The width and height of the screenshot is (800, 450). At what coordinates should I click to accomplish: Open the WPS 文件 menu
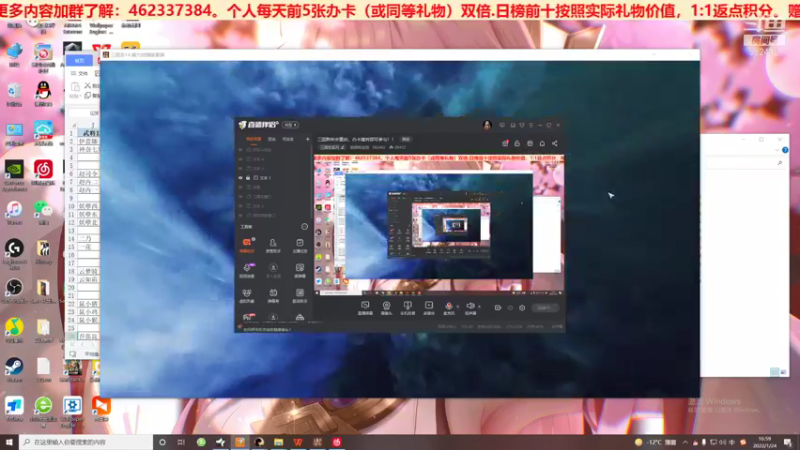(x=80, y=74)
